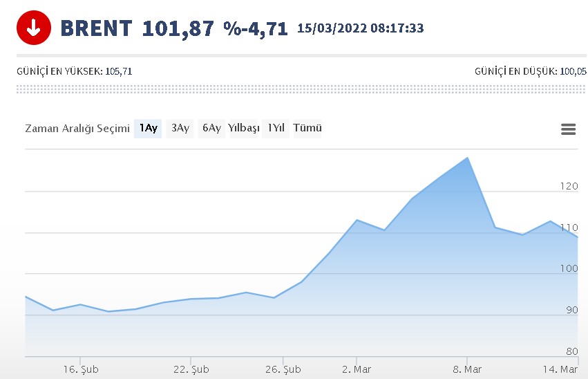The image size is (588, 379).
Task: Click the 100 y-axis value
Action: [569, 268]
